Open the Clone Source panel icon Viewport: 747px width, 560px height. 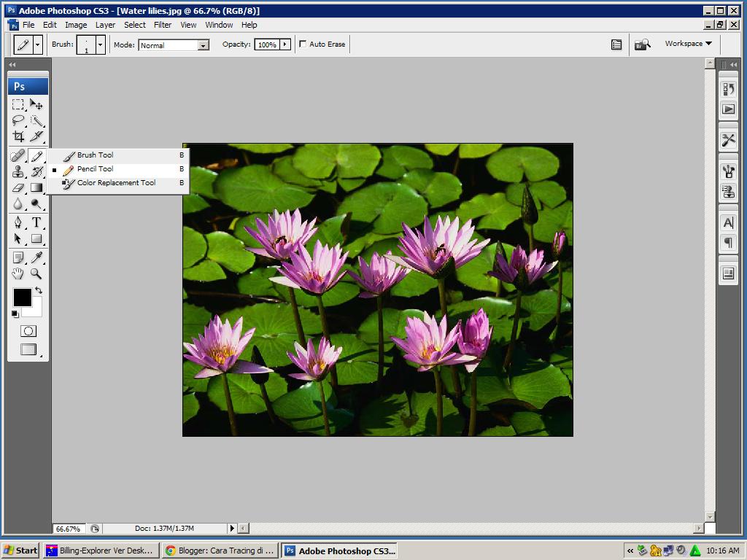729,192
